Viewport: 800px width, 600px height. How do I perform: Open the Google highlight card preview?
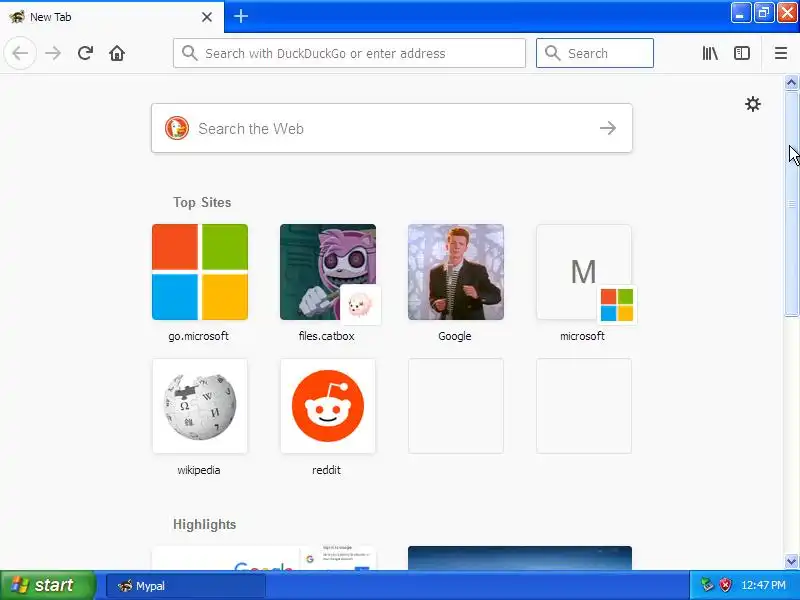pyautogui.click(x=264, y=558)
